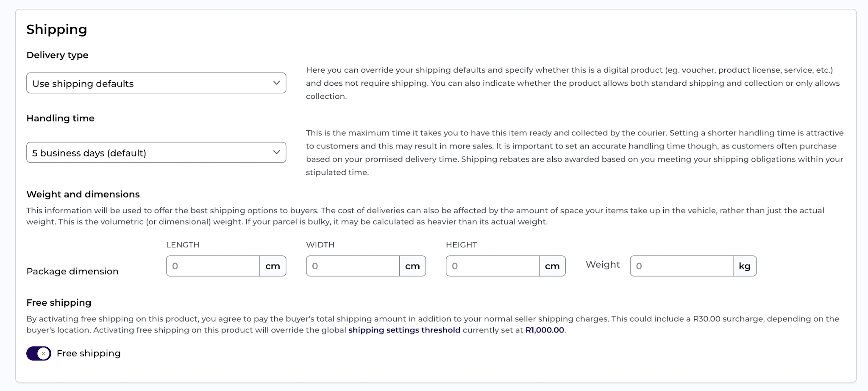Click the x knob on Free shipping toggle
Viewport: 868px width, 391px height.
[43, 353]
